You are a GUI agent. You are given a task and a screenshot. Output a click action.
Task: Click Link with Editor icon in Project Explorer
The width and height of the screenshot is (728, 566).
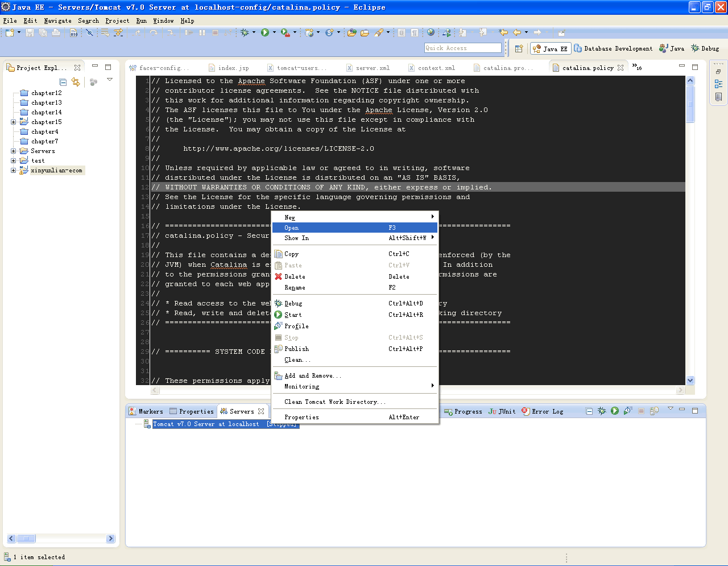coord(76,82)
